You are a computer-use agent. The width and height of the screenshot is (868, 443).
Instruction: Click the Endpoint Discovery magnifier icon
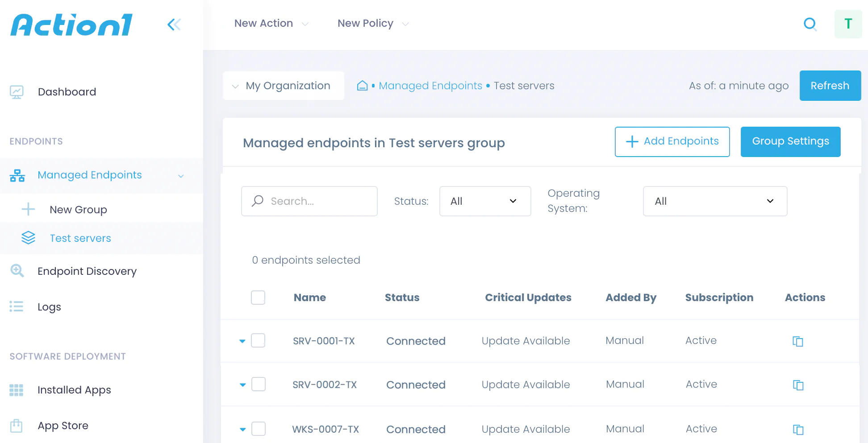pos(17,271)
